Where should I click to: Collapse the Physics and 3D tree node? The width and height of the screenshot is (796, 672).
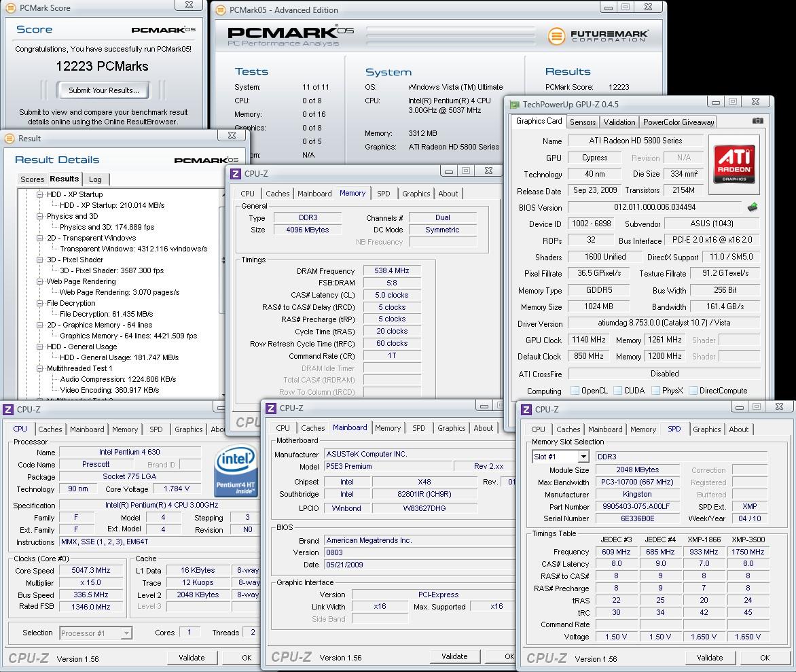39,216
